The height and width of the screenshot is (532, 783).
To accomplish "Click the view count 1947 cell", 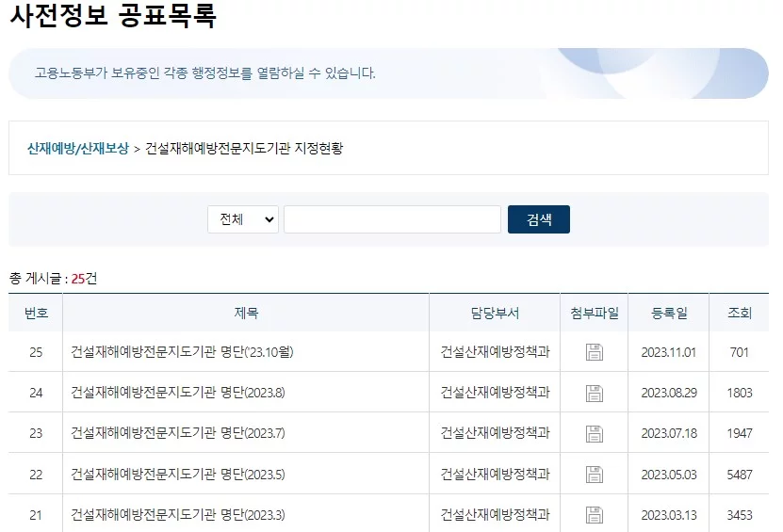I will [x=740, y=433].
